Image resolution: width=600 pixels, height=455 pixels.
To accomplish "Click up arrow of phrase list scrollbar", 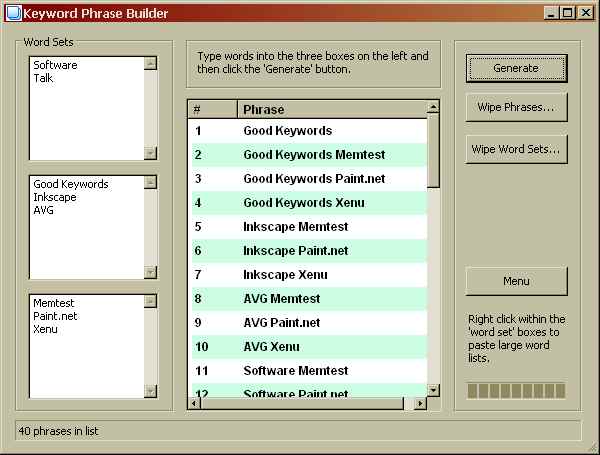I will point(433,107).
